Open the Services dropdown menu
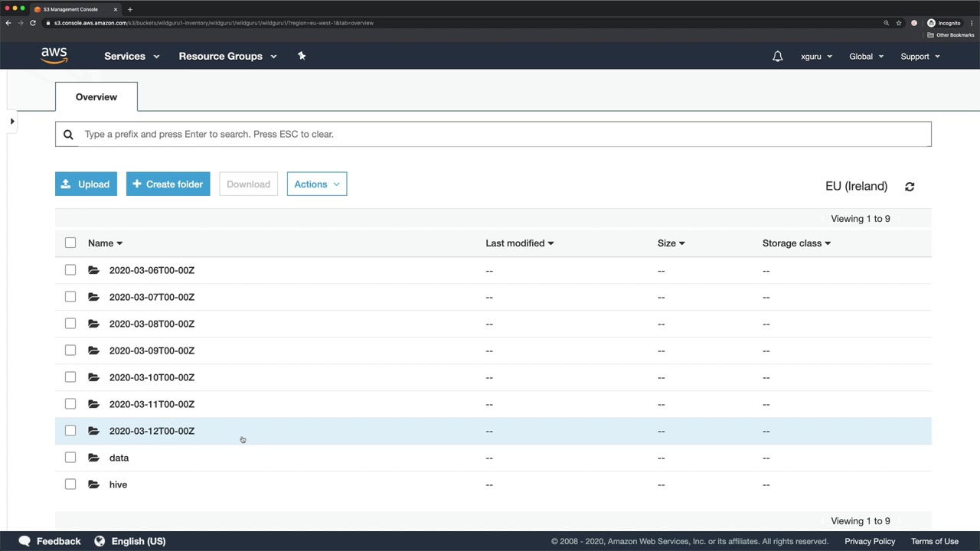 [x=132, y=56]
